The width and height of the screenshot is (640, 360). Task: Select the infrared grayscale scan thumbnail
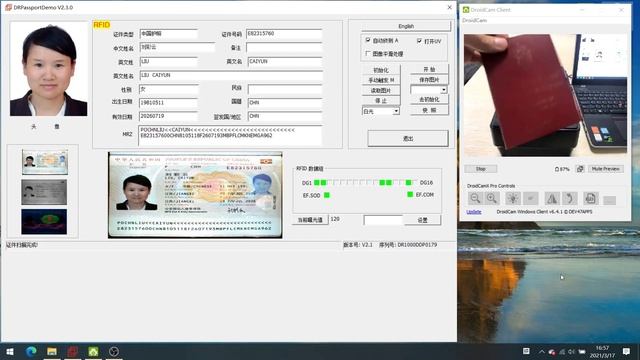click(x=44, y=192)
